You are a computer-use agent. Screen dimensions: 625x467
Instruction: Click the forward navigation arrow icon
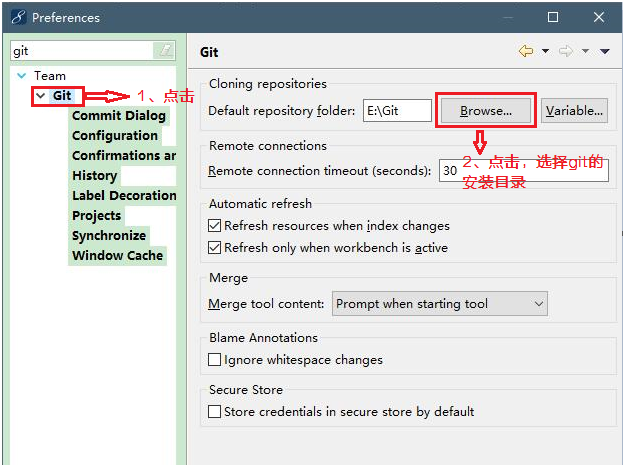tap(566, 51)
